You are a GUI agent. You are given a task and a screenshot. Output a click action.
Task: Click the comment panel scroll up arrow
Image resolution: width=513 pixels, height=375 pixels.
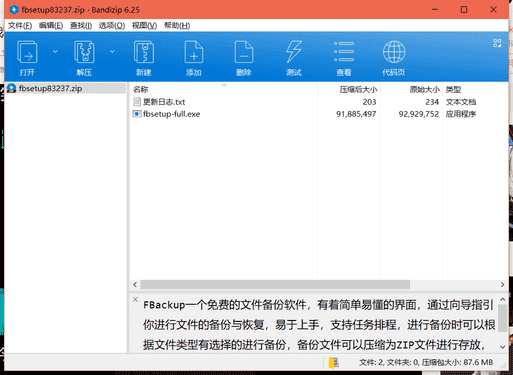[503, 300]
